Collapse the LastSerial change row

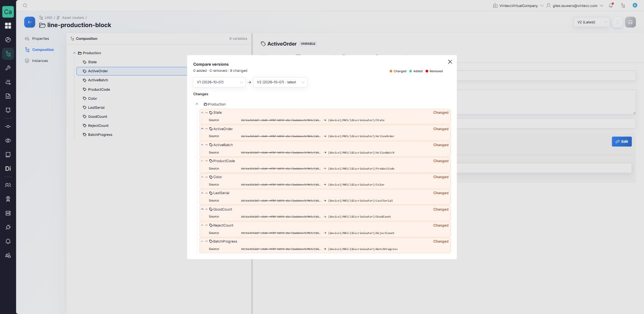(x=202, y=193)
